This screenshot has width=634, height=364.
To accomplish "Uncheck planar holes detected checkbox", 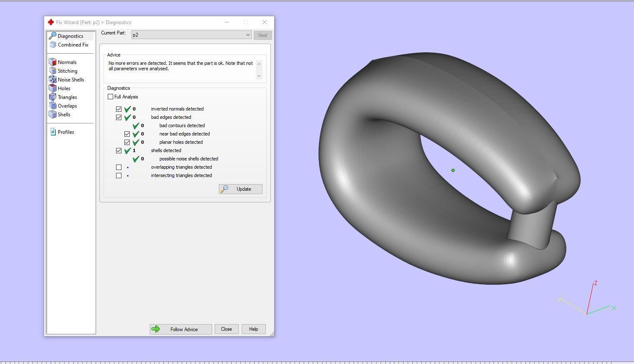I will [x=127, y=142].
